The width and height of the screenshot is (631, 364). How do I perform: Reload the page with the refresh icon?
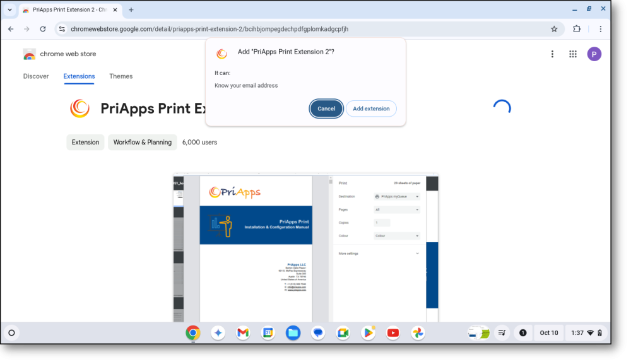43,29
